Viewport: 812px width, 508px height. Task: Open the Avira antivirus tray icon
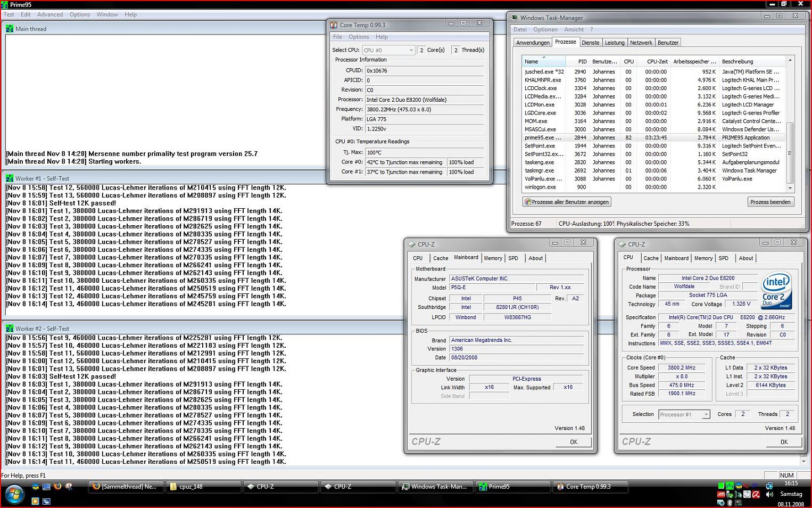coord(755,495)
